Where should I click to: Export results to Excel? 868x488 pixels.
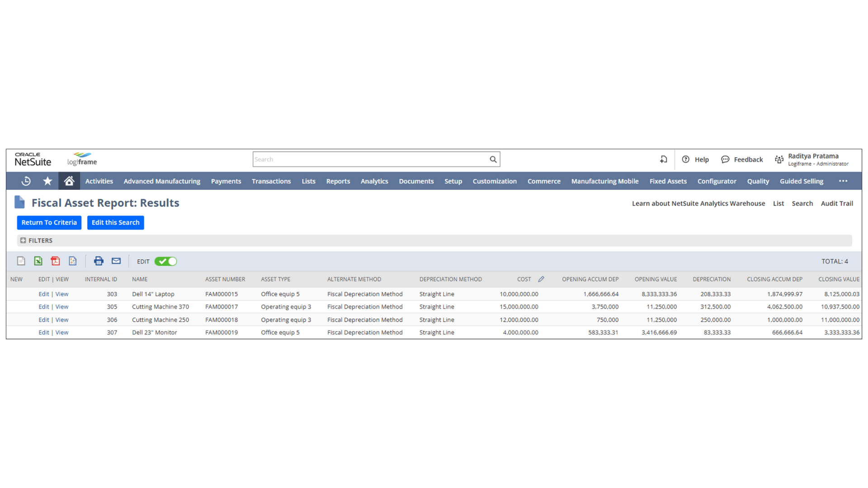(38, 261)
